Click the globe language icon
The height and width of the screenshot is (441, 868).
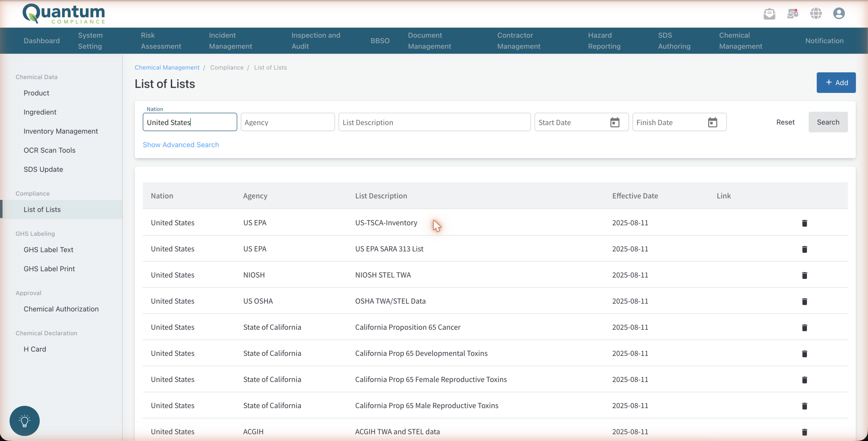816,14
